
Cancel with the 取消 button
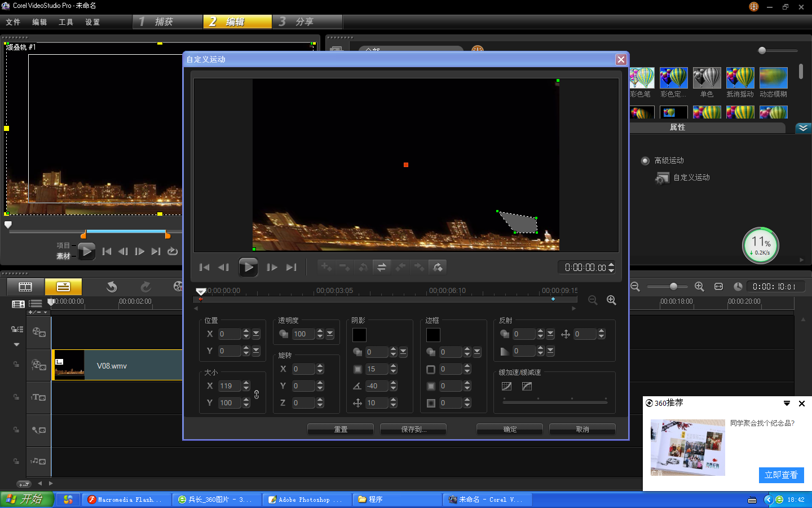click(582, 430)
